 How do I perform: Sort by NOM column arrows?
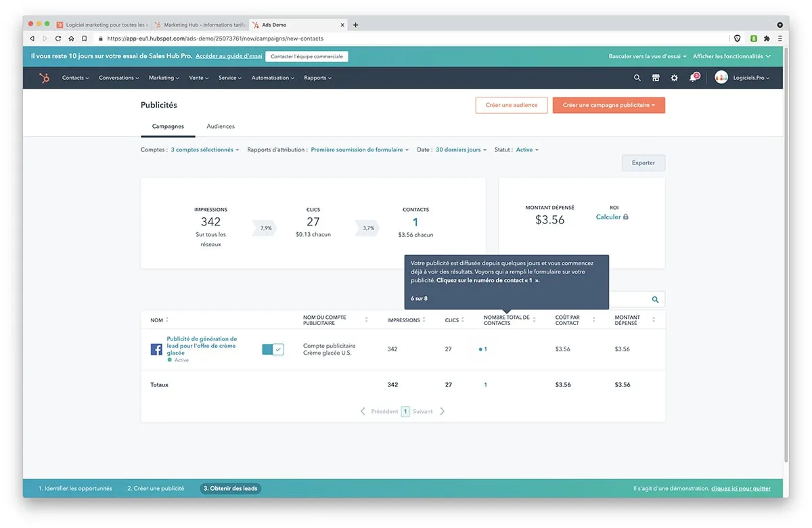coord(167,320)
